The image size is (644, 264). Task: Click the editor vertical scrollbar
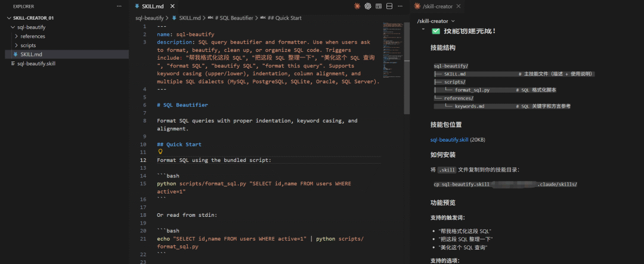coord(407,68)
